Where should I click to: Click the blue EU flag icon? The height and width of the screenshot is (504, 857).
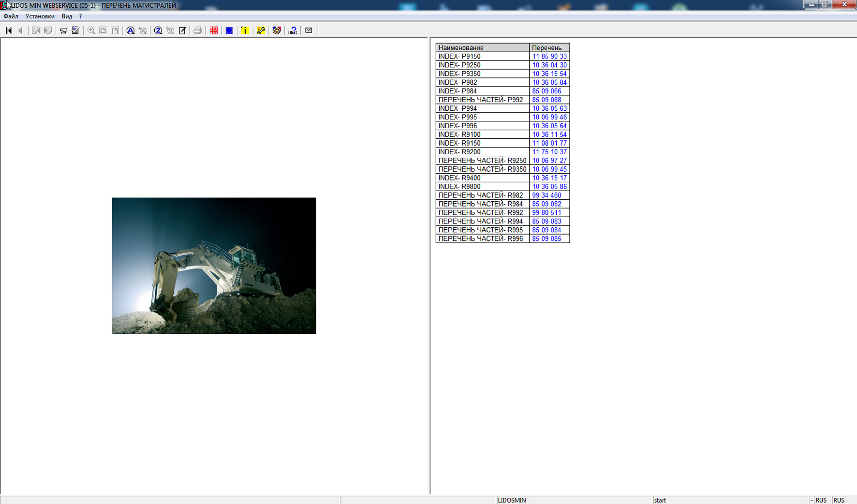pyautogui.click(x=229, y=30)
